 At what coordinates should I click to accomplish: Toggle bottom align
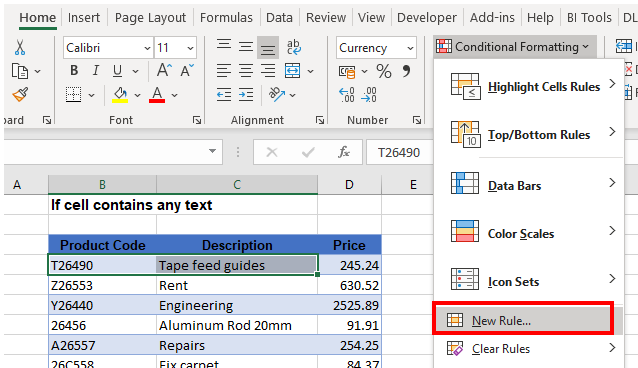tap(268, 48)
